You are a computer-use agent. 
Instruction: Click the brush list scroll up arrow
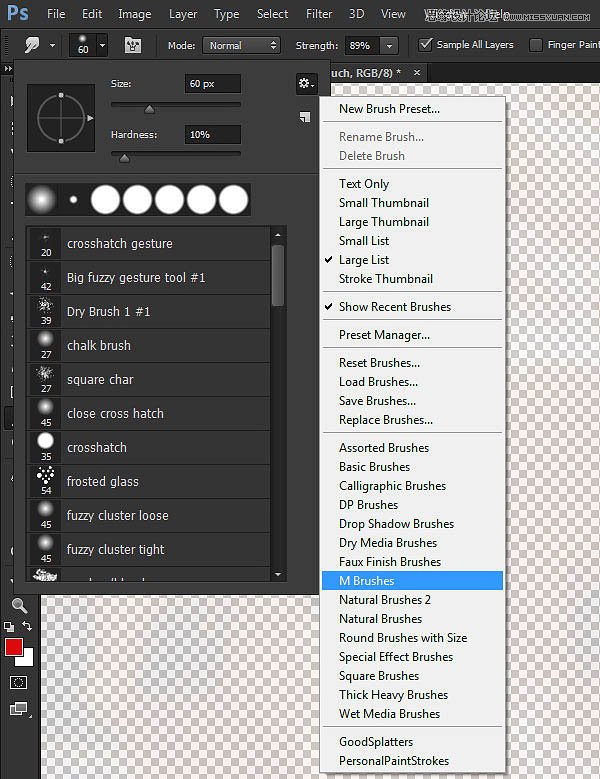pos(278,235)
